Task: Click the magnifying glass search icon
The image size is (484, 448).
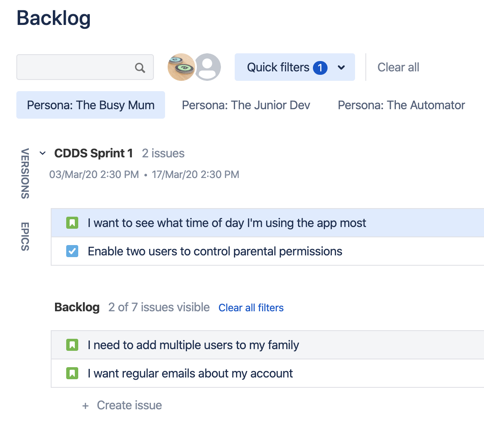Action: (x=140, y=68)
